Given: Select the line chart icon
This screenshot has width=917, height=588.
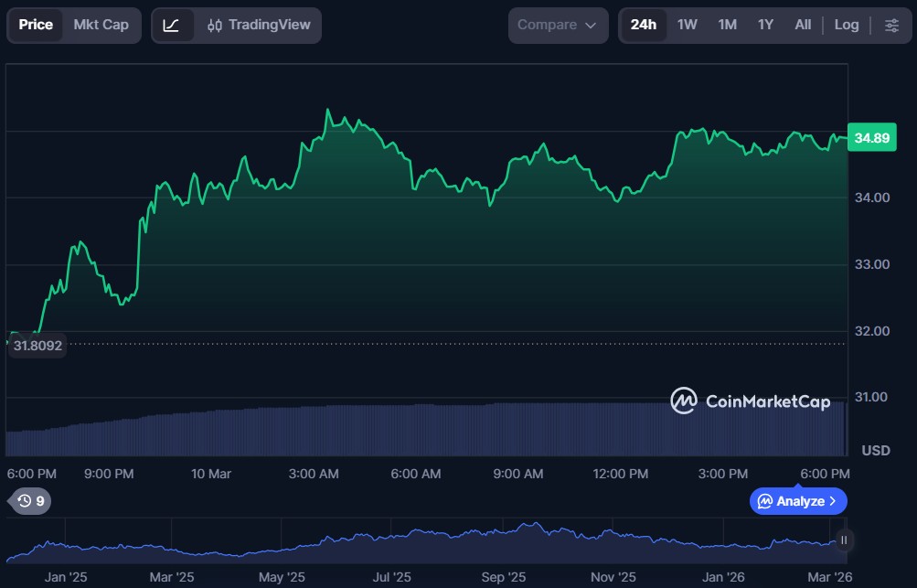Looking at the screenshot, I should pos(172,26).
